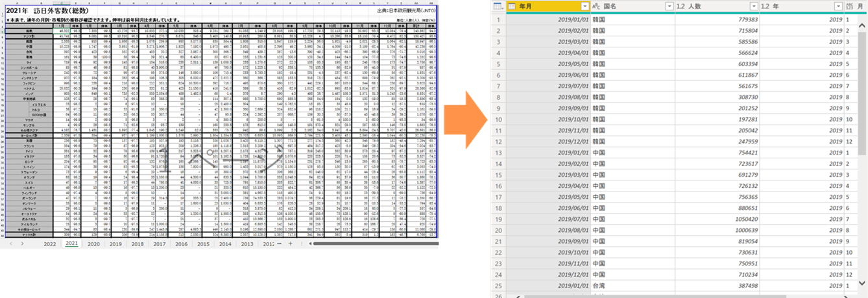The image size is (868, 298).
Task: Select row number 25 in query grid
Action: click(499, 286)
